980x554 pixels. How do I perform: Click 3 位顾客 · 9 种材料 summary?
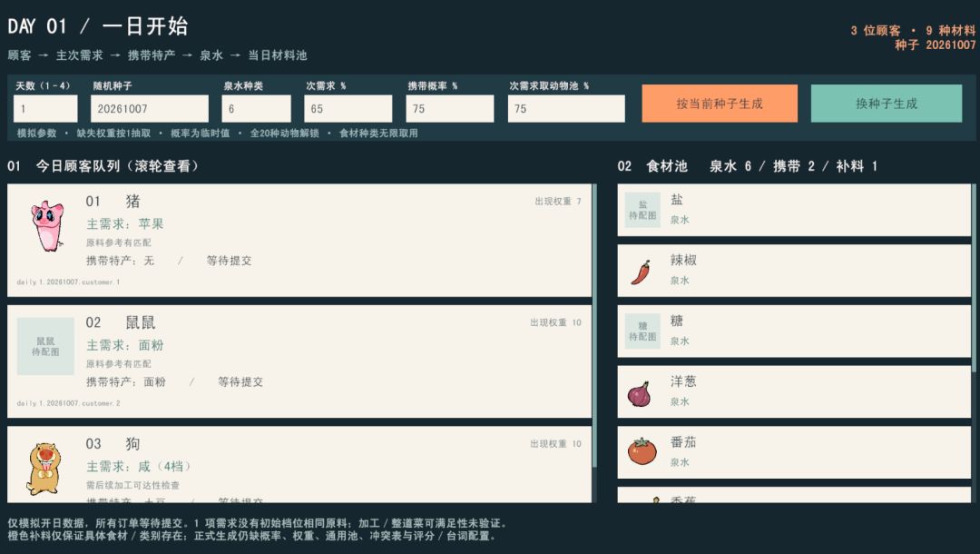pos(913,31)
